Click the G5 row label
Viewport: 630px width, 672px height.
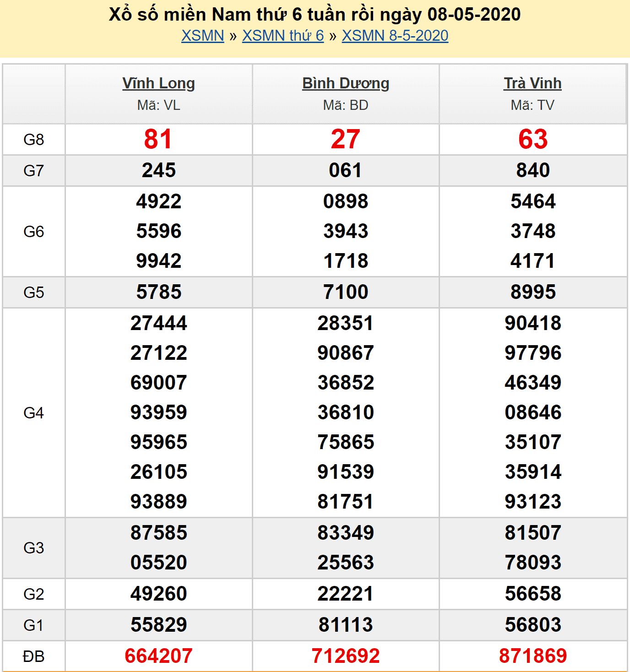coord(34,293)
